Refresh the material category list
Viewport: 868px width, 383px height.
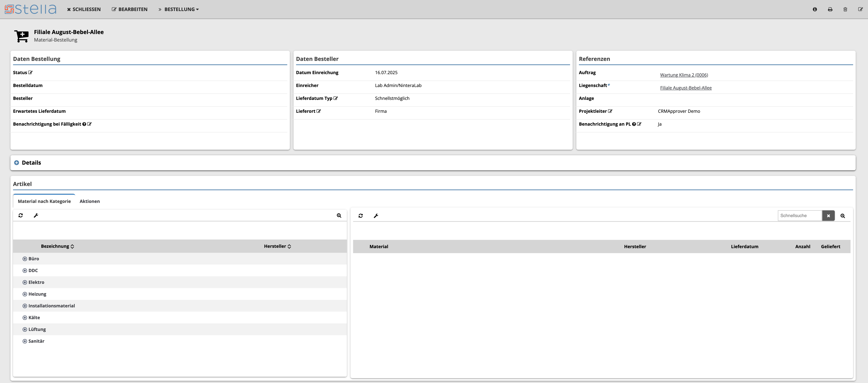21,215
